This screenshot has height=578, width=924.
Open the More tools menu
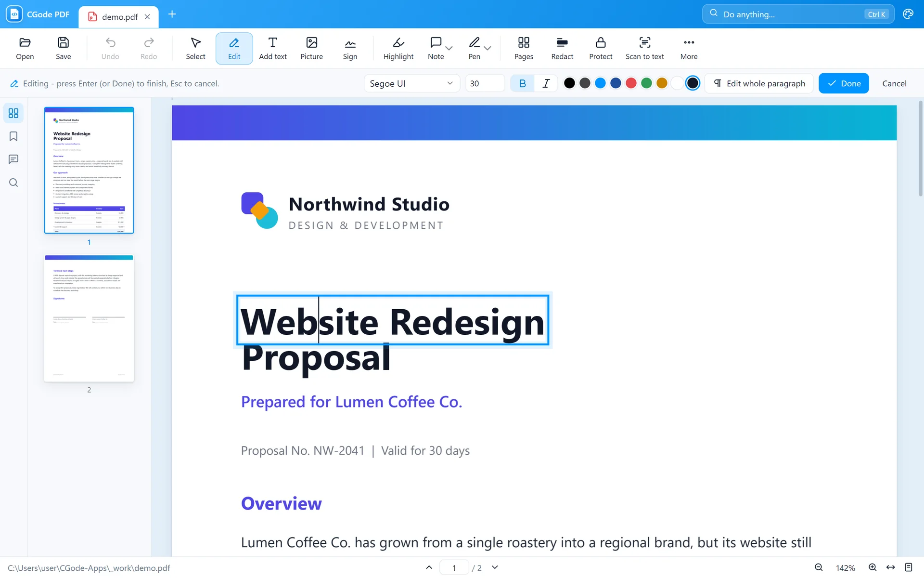(689, 49)
